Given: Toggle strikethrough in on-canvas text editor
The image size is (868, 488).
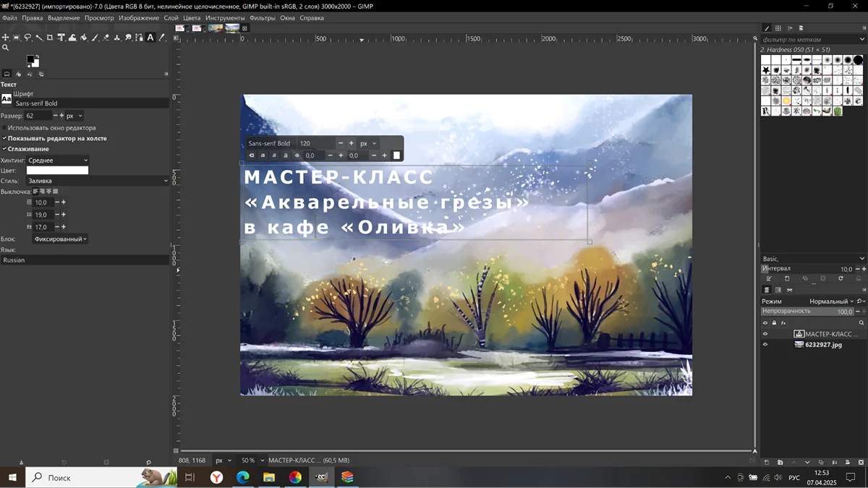Looking at the screenshot, I should pos(297,155).
